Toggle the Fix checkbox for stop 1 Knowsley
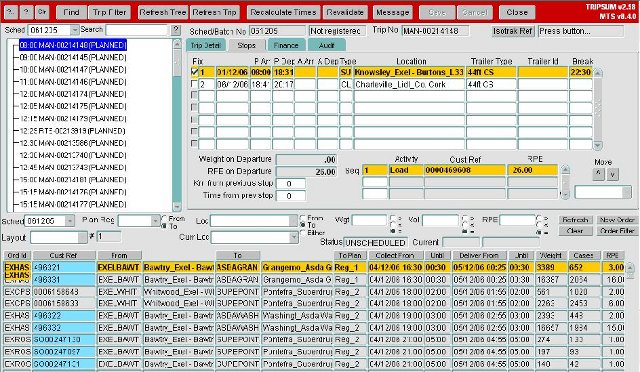Viewport: 640px width, 372px height. click(194, 72)
